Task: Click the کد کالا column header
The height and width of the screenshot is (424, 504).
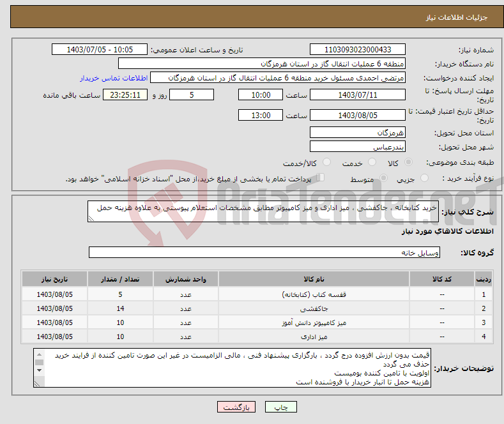Action: click(x=442, y=279)
